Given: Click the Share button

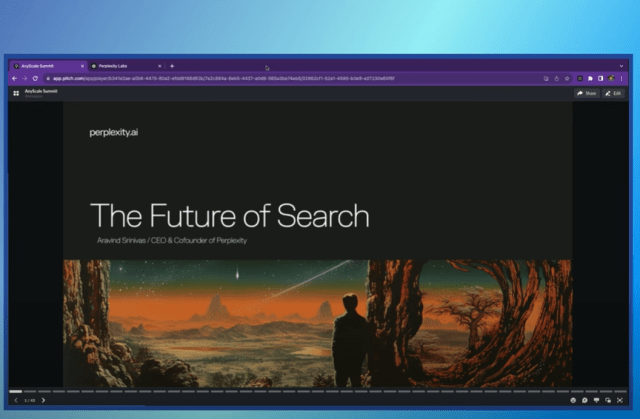Looking at the screenshot, I should 586,93.
